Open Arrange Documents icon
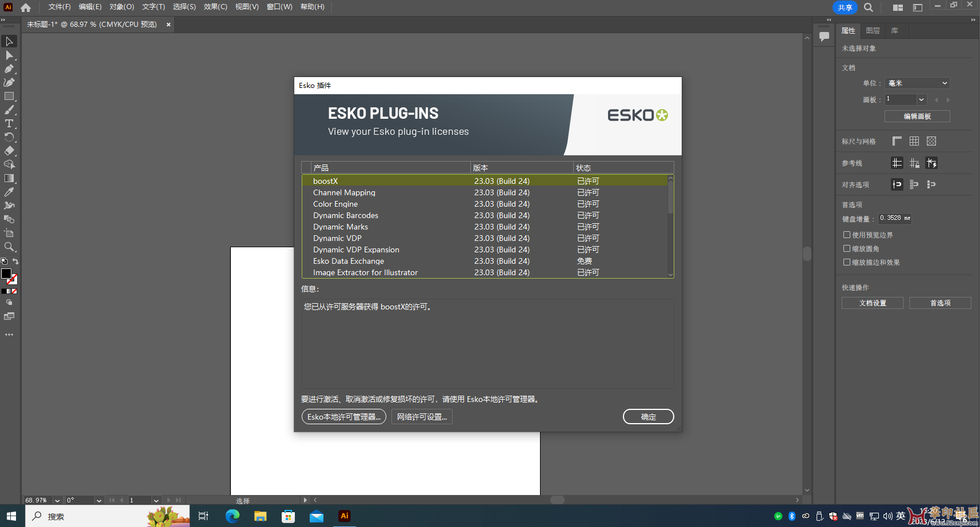Viewport: 980px width, 527px height. (898, 7)
